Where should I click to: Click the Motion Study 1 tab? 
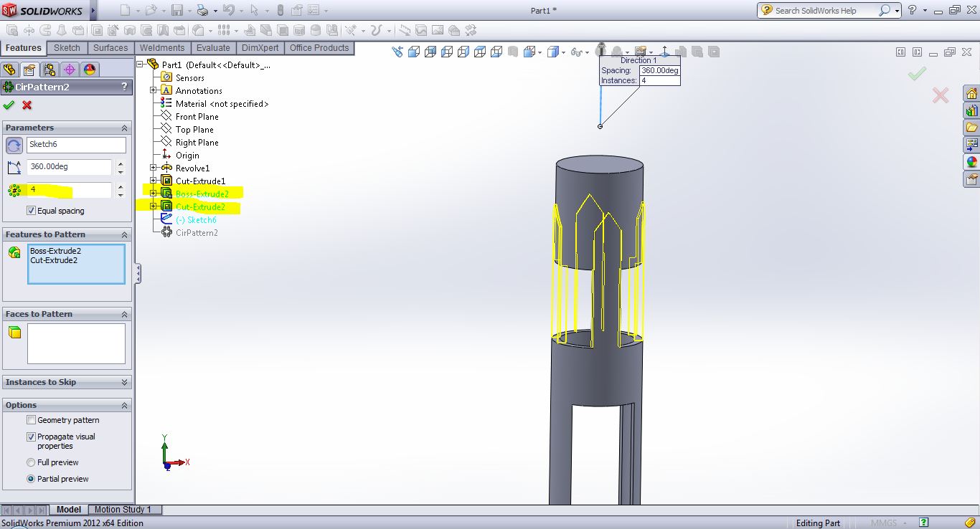pos(123,510)
